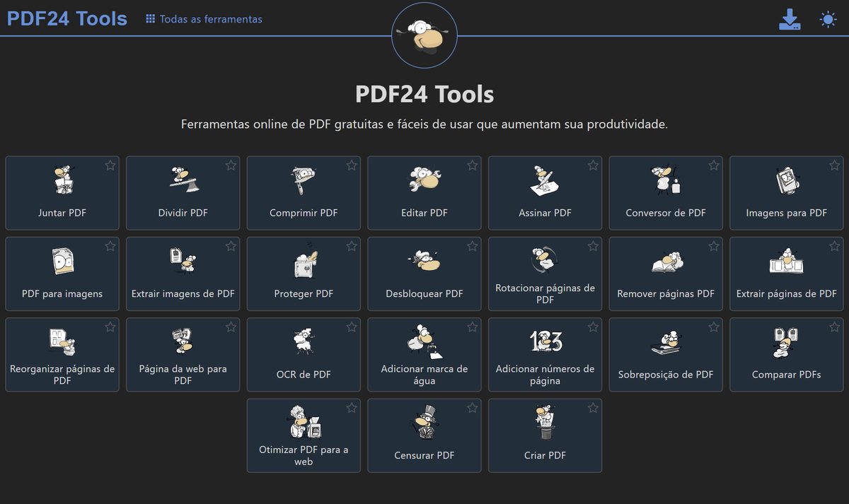Click the PDF24 Tools page heading

click(424, 94)
